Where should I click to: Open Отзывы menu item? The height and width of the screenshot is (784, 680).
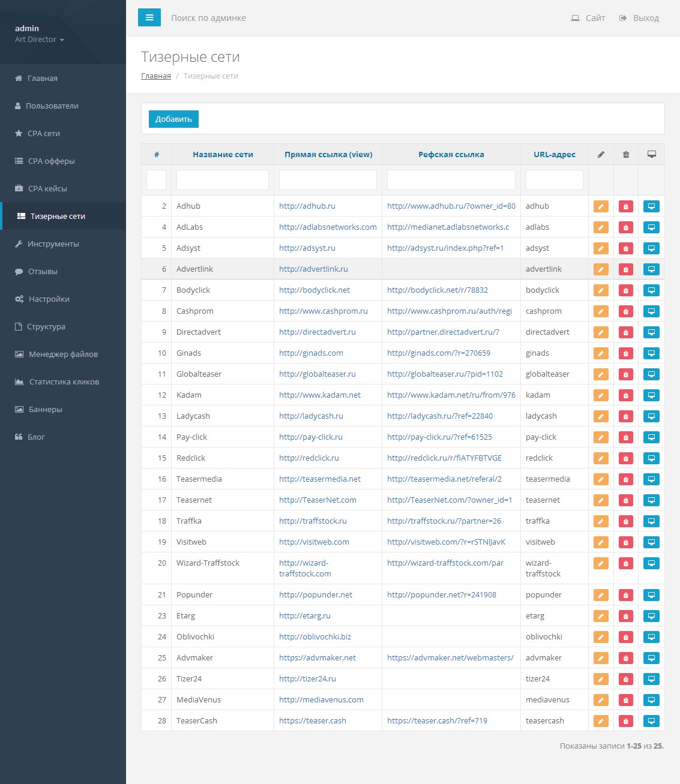[63, 271]
